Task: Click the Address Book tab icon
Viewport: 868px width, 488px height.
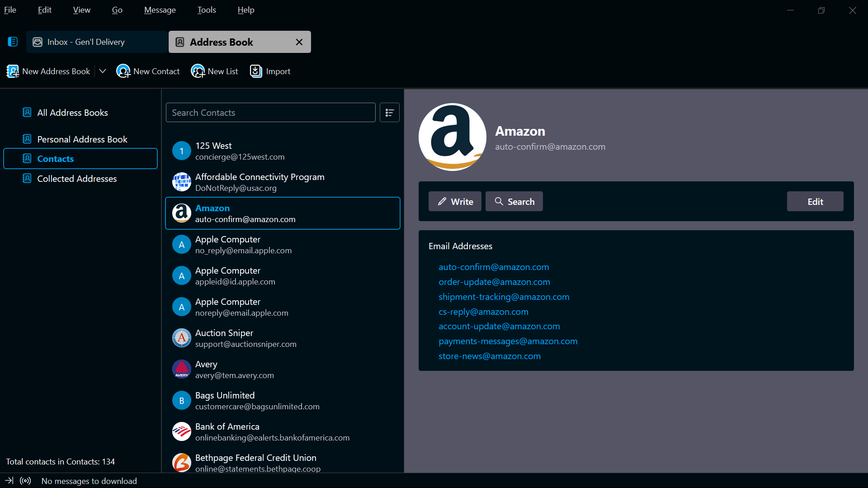Action: tap(179, 42)
